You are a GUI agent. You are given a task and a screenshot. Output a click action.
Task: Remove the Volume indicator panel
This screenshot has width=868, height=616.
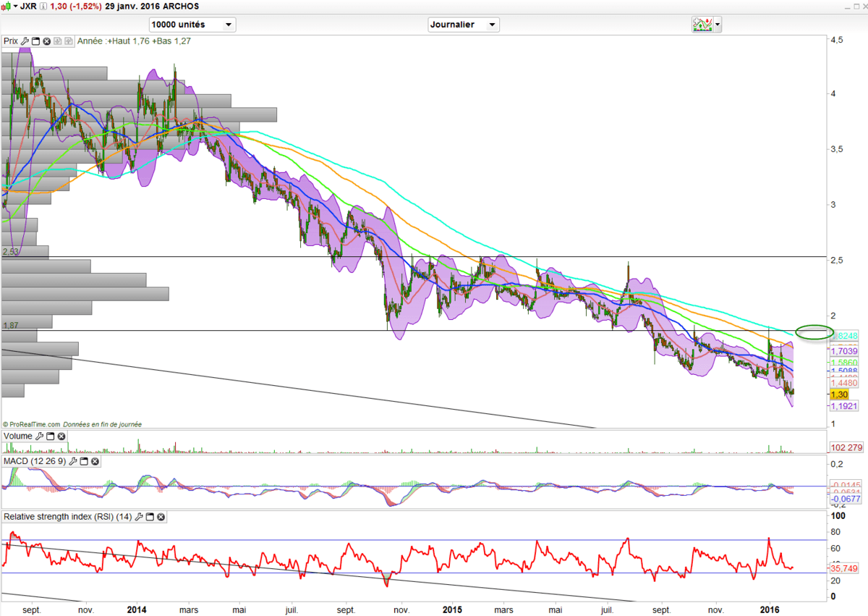61,436
